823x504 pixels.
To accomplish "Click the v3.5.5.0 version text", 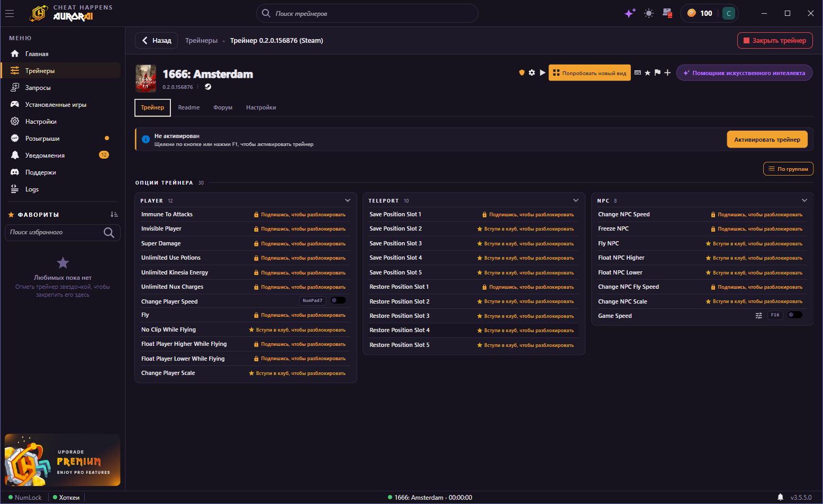I will [x=801, y=498].
